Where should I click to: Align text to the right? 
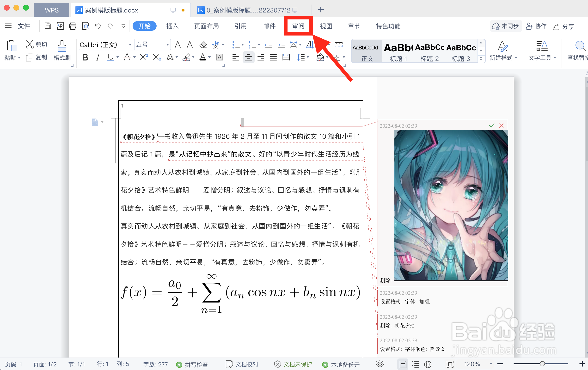(x=261, y=57)
